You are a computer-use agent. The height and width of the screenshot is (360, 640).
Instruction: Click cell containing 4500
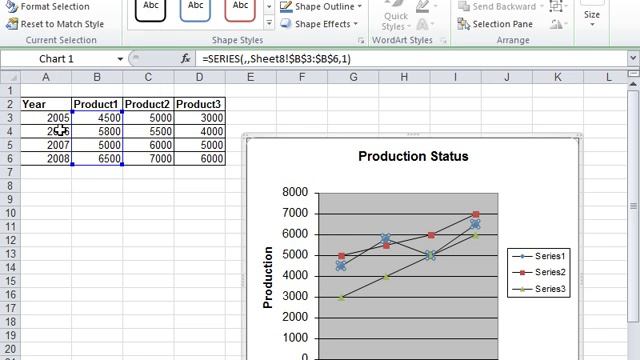click(97, 118)
